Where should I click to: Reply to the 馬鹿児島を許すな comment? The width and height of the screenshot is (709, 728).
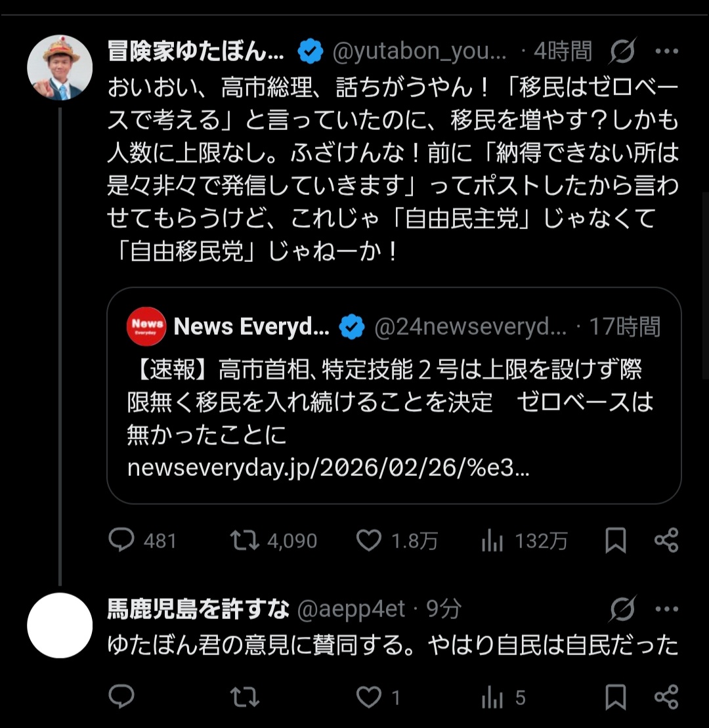[x=121, y=696]
